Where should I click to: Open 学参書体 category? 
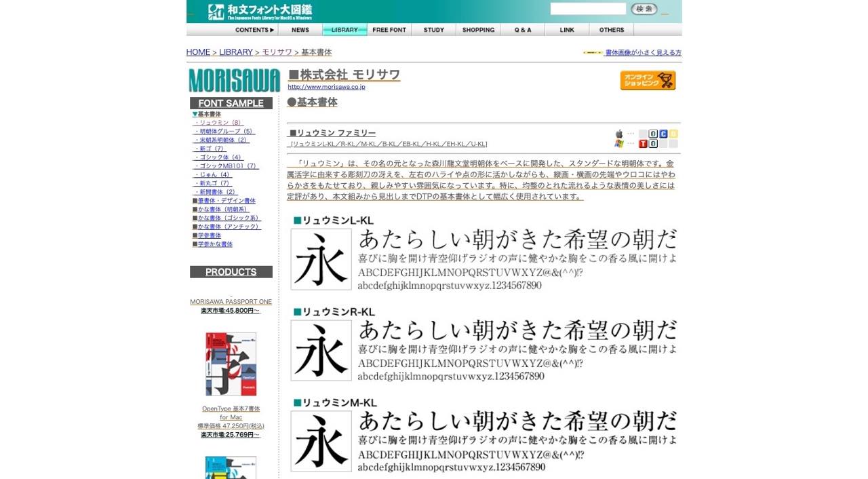click(x=207, y=235)
